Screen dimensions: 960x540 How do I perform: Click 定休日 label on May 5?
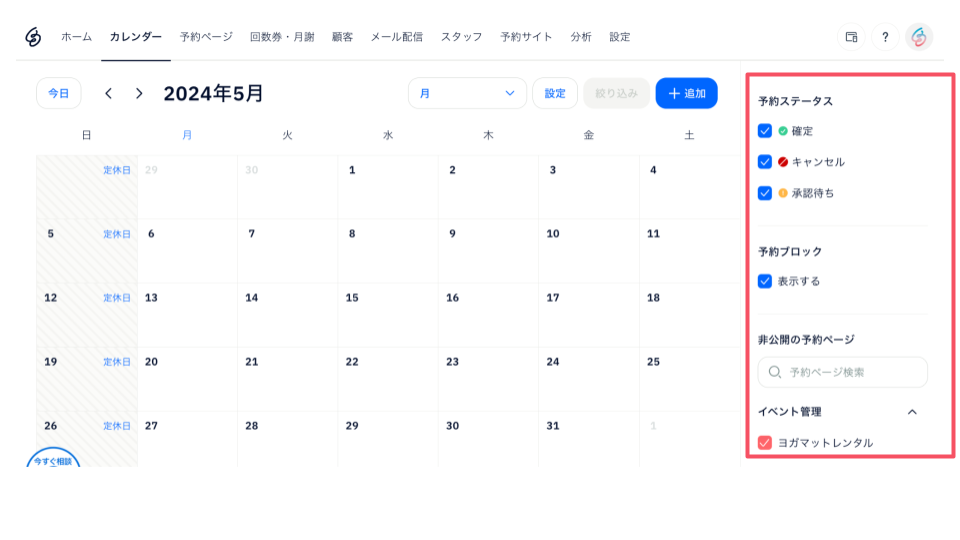pos(117,234)
